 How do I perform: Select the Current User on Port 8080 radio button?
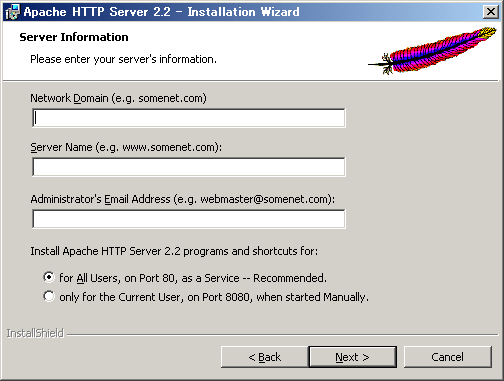49,296
